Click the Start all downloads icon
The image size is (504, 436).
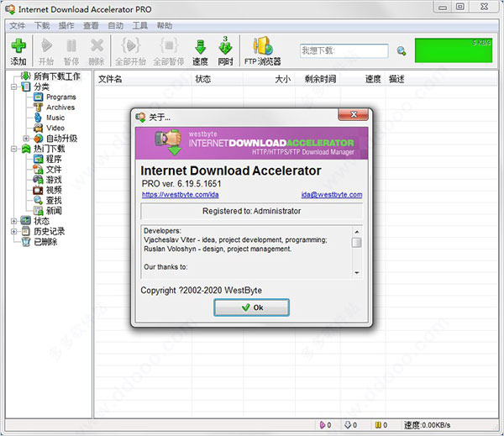(x=130, y=45)
